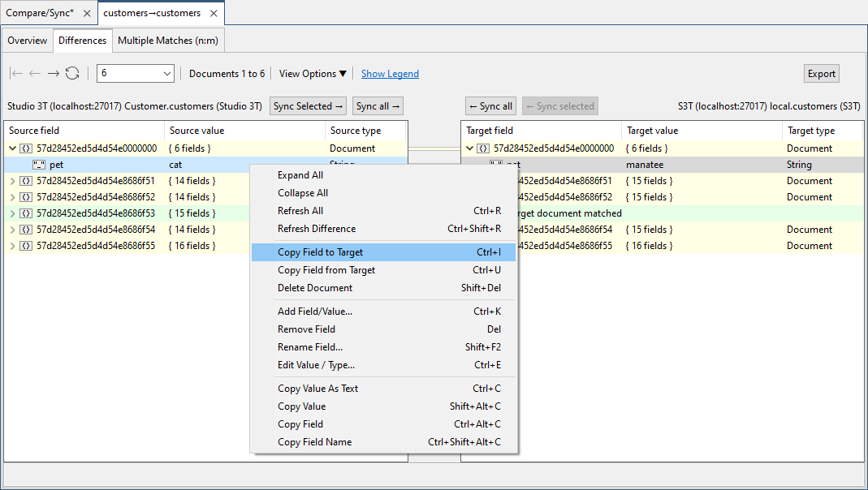Screen dimensions: 868x490
Task: Click the Source field column header
Action: (84, 131)
